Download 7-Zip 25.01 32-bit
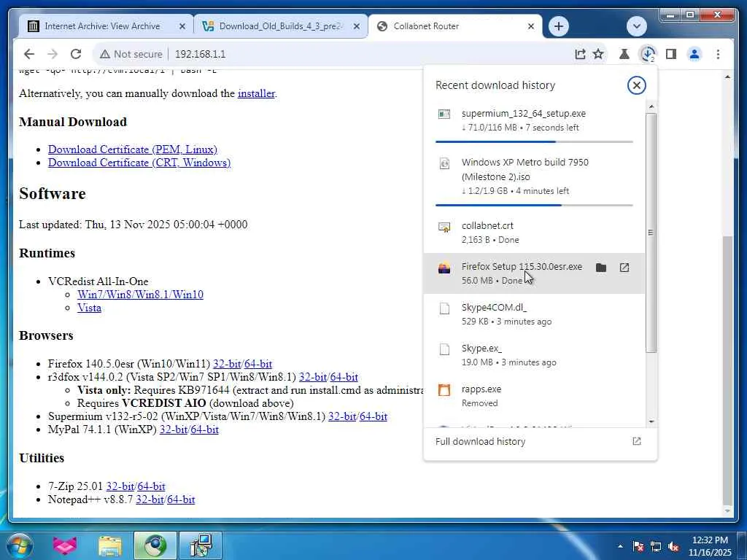The height and width of the screenshot is (560, 747). [120, 486]
